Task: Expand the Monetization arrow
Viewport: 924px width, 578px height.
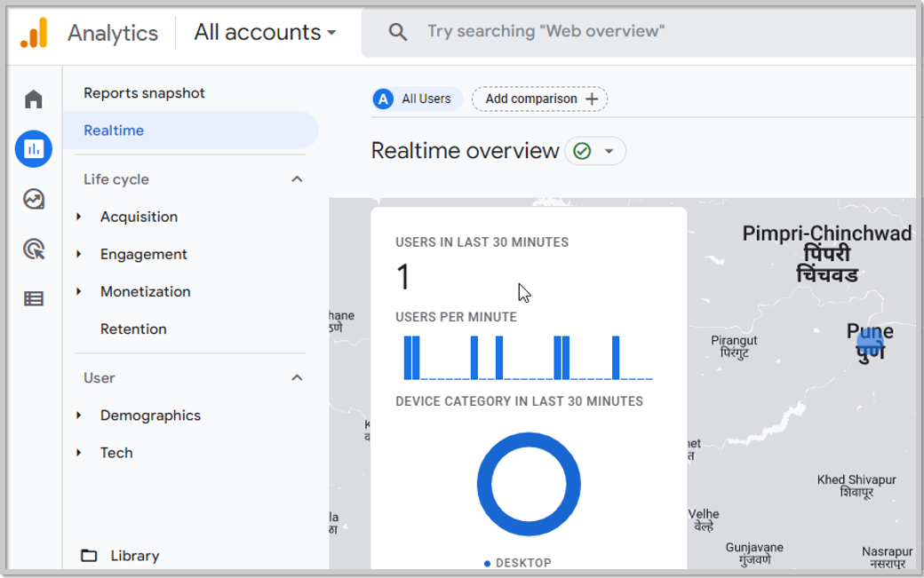Action: (79, 291)
